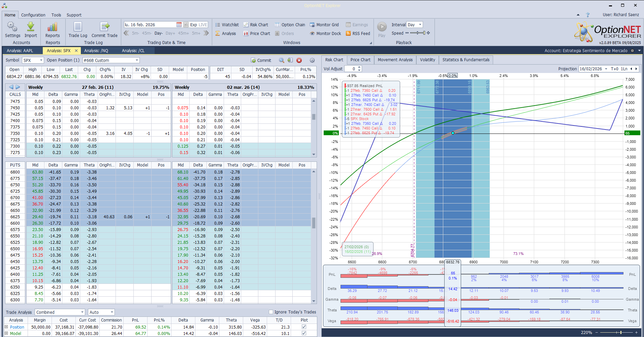Close the Analysis: SPX tab

click(76, 51)
